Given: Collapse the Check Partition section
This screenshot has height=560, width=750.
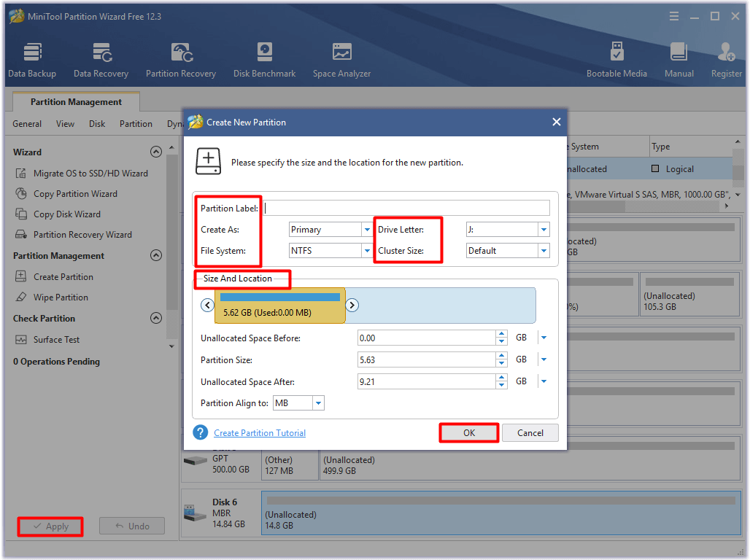Looking at the screenshot, I should click(x=156, y=318).
